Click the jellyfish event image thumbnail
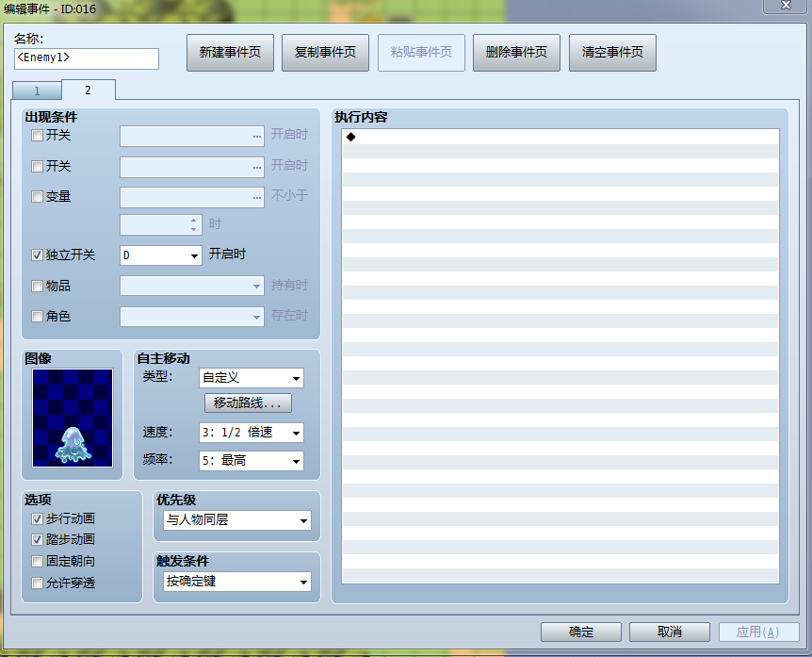The image size is (812, 657). [x=73, y=418]
